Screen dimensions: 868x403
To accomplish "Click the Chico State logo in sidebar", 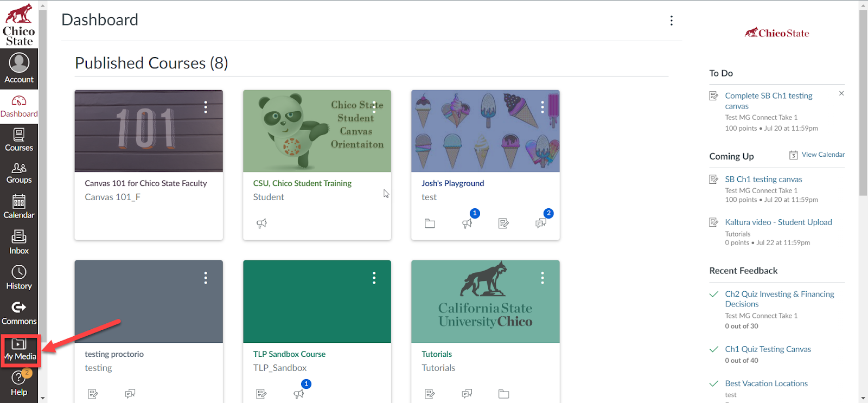I will (19, 24).
